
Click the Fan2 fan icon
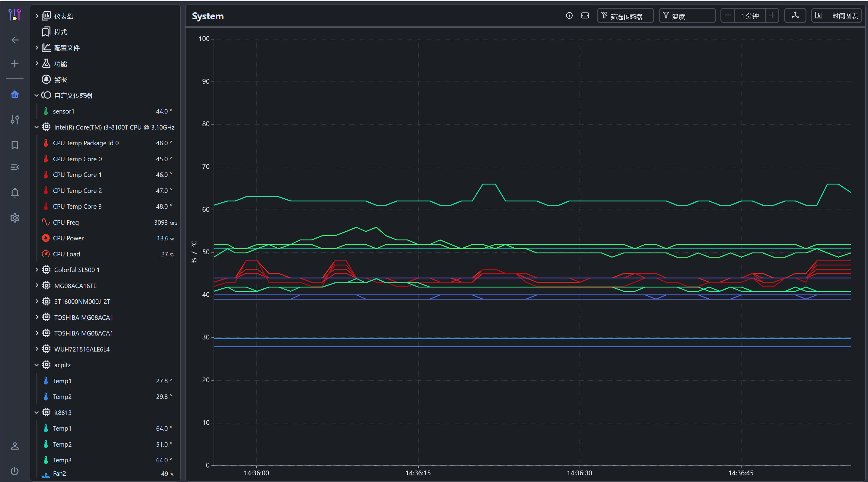point(46,475)
